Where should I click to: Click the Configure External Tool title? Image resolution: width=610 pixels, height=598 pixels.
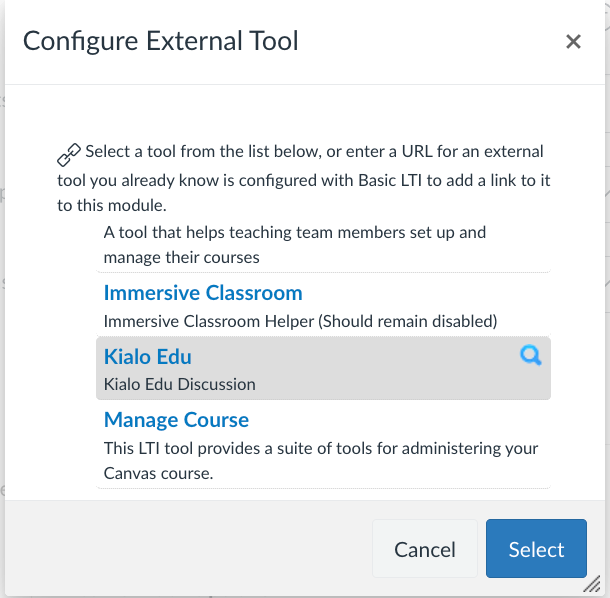pos(160,41)
